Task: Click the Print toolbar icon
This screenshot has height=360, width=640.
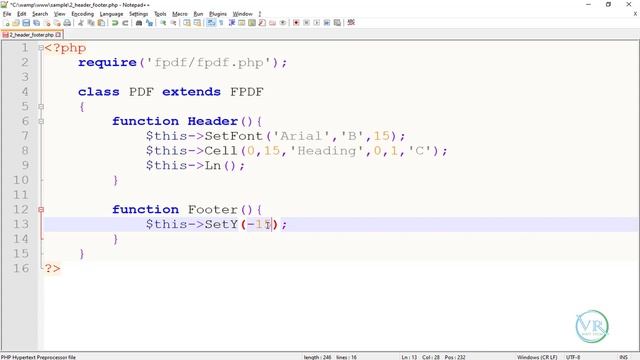Action: [x=67, y=23]
